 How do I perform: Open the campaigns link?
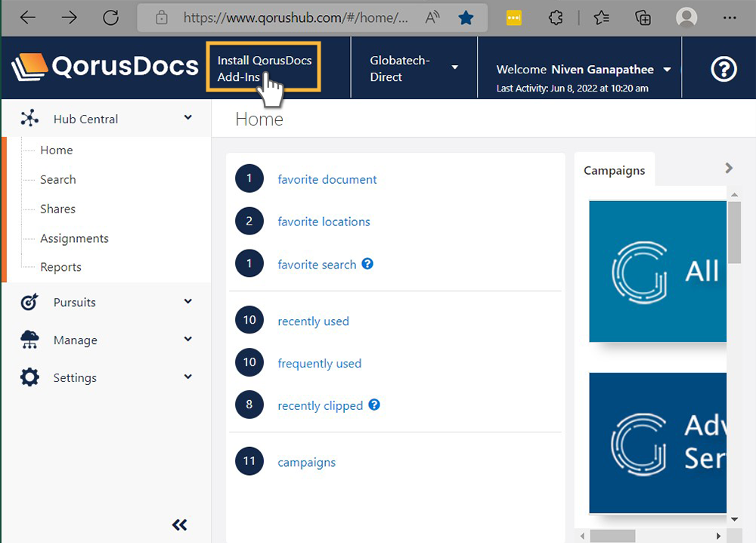click(306, 463)
